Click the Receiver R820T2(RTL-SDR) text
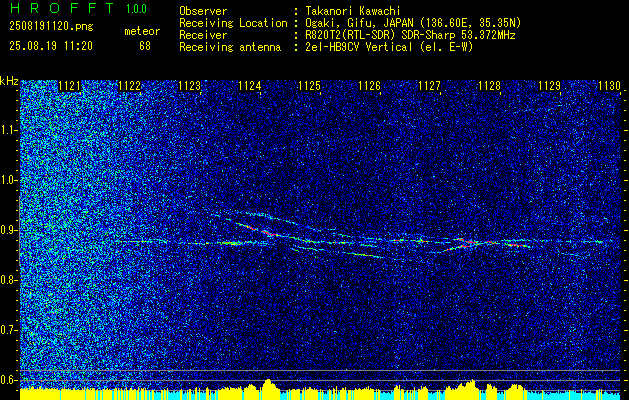This screenshot has width=629, height=400. pyautogui.click(x=410, y=35)
